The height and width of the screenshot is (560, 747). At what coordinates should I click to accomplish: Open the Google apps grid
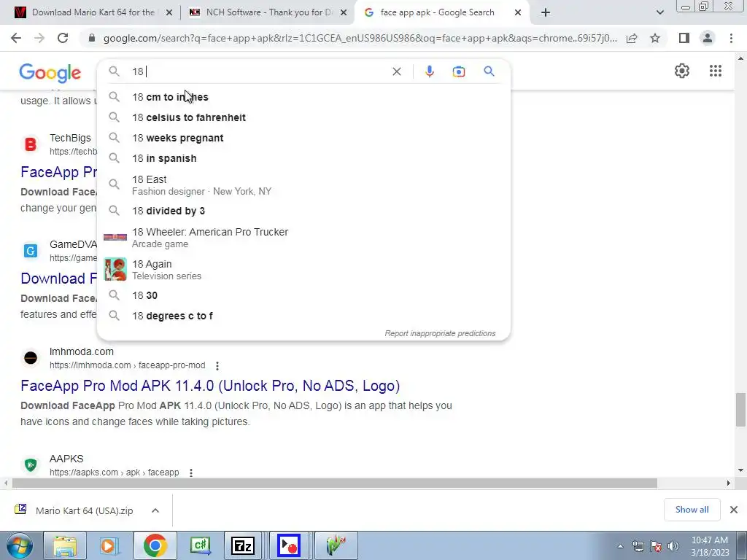[x=715, y=71]
